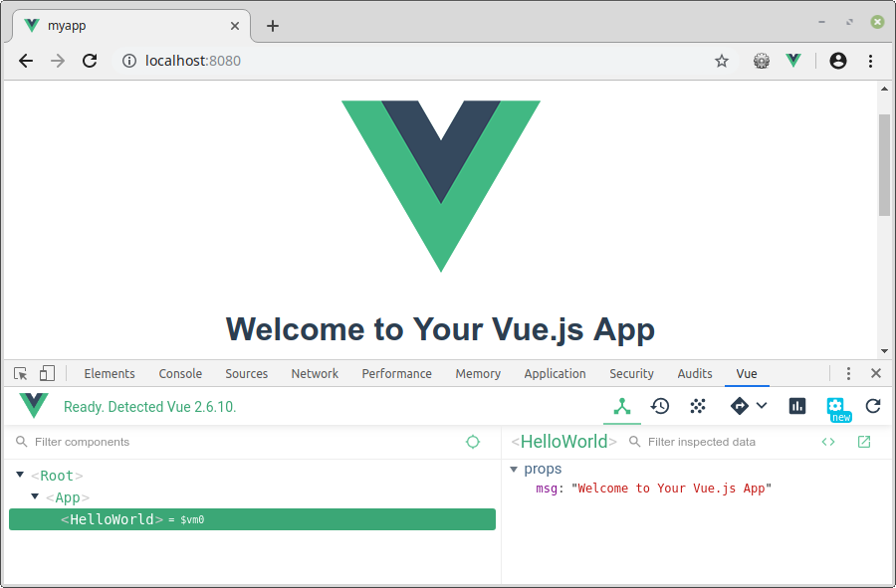The width and height of the screenshot is (896, 588).
Task: Open the Vuex history tab icon
Action: [x=660, y=407]
